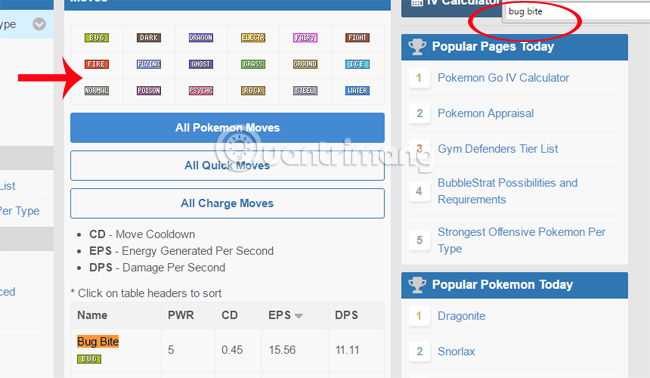The image size is (650, 378).
Task: Sort table by EPS column arrow
Action: pyautogui.click(x=298, y=316)
